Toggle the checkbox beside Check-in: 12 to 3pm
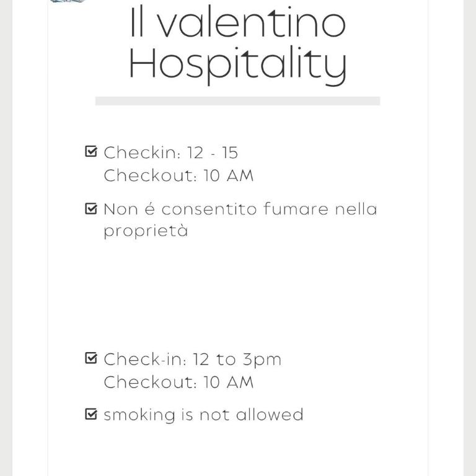Image resolution: width=476 pixels, height=476 pixels. [x=91, y=358]
